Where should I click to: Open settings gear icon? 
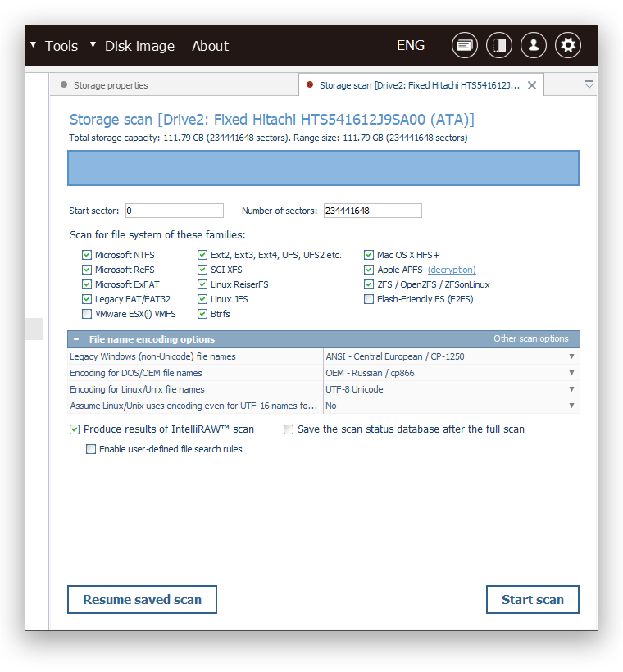click(568, 45)
